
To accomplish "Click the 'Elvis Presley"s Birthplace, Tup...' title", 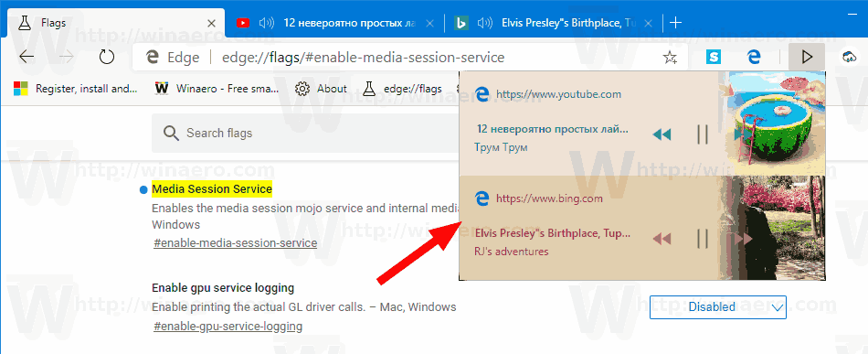I will coord(553,233).
